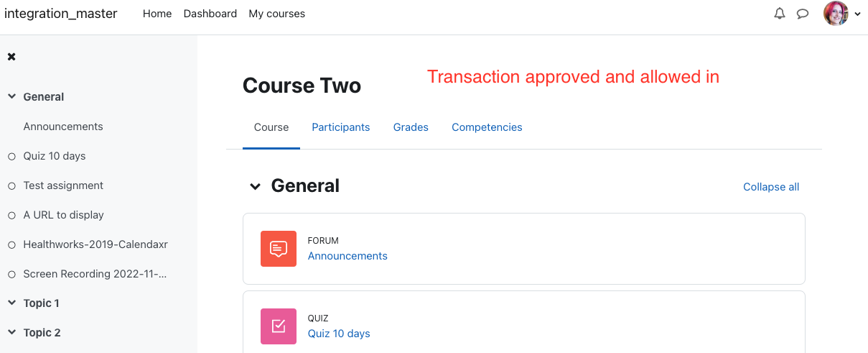
Task: Click the user profile avatar picture
Action: 836,14
